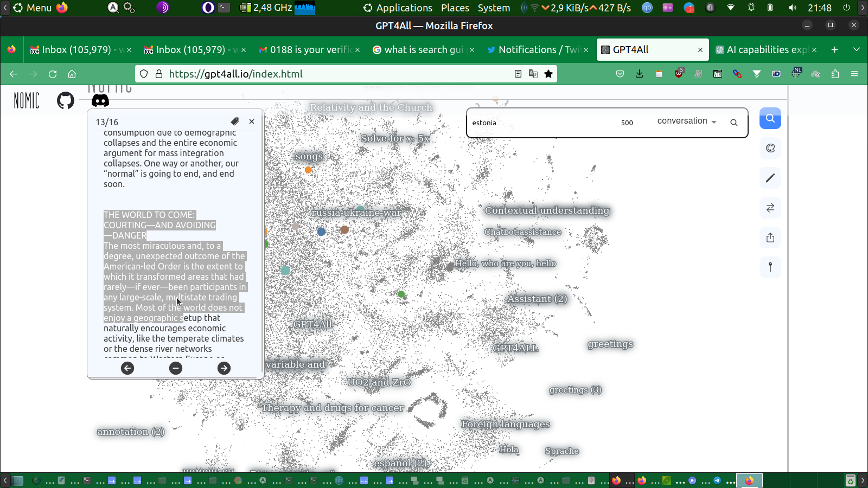
Task: Click the 'russia-ukraine-war' map label
Action: [x=356, y=213]
